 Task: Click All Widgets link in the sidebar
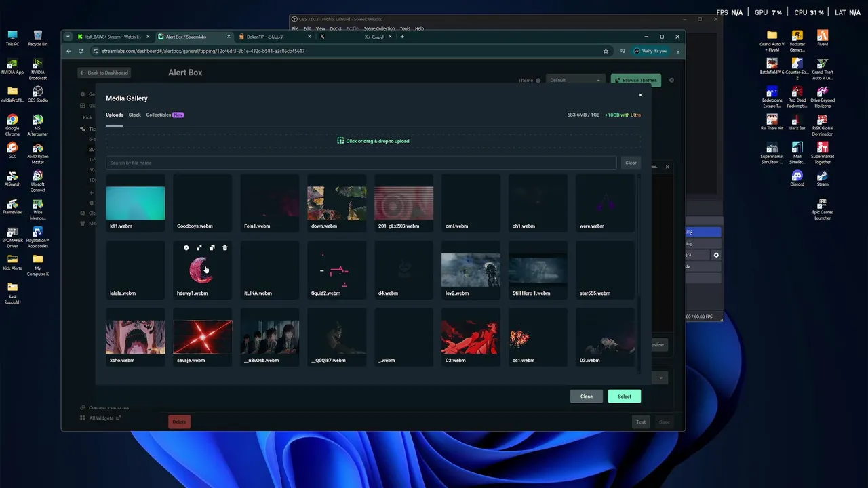[x=101, y=418]
